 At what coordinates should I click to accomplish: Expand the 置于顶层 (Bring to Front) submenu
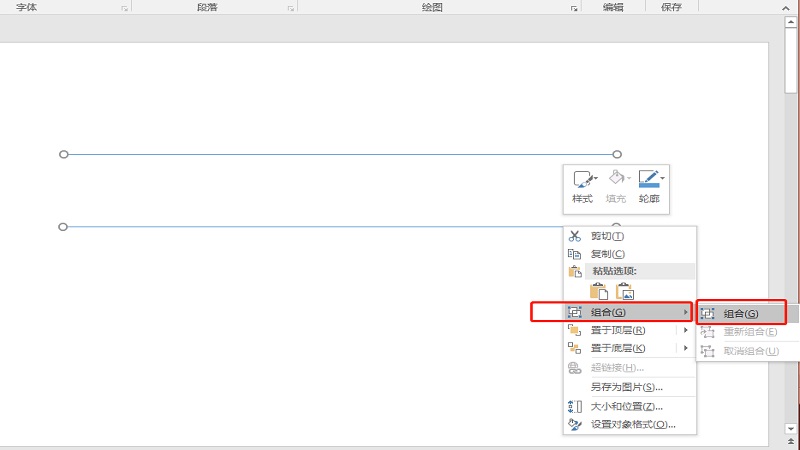point(617,330)
